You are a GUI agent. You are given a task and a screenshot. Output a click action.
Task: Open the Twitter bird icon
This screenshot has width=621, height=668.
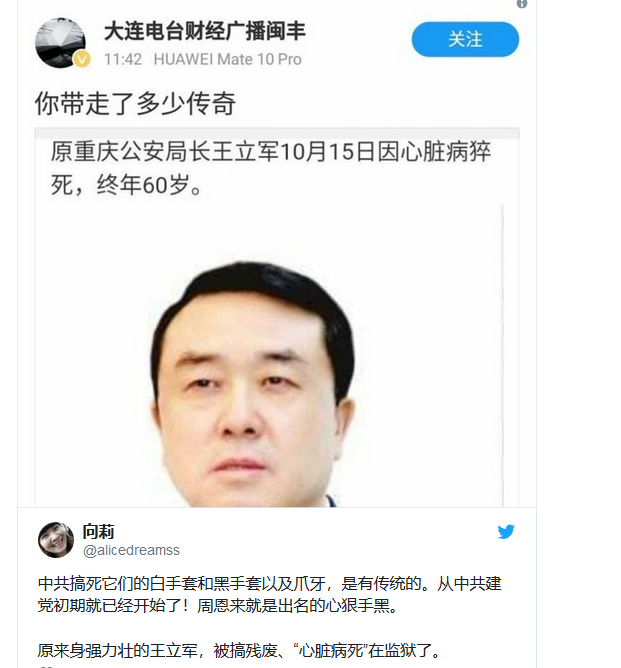click(x=506, y=532)
